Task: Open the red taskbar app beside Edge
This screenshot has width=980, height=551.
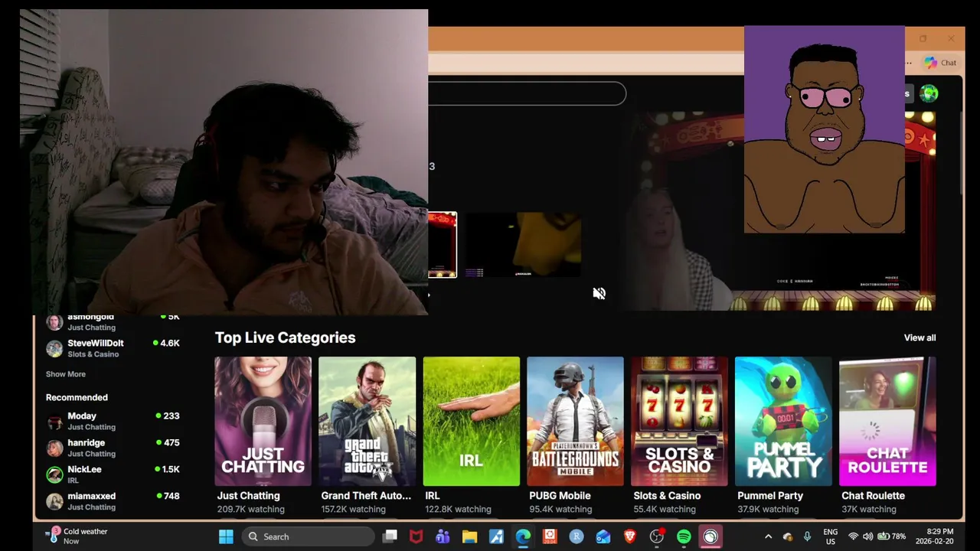Action: [x=550, y=536]
